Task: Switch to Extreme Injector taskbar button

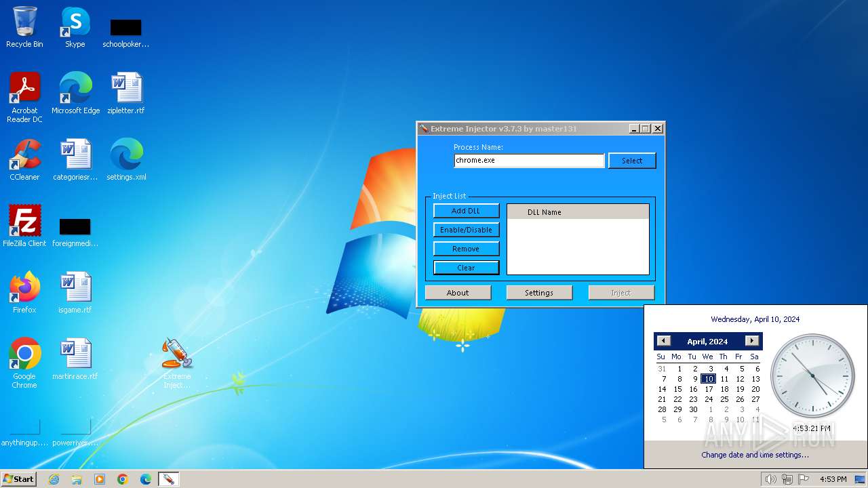Action: [x=168, y=479]
